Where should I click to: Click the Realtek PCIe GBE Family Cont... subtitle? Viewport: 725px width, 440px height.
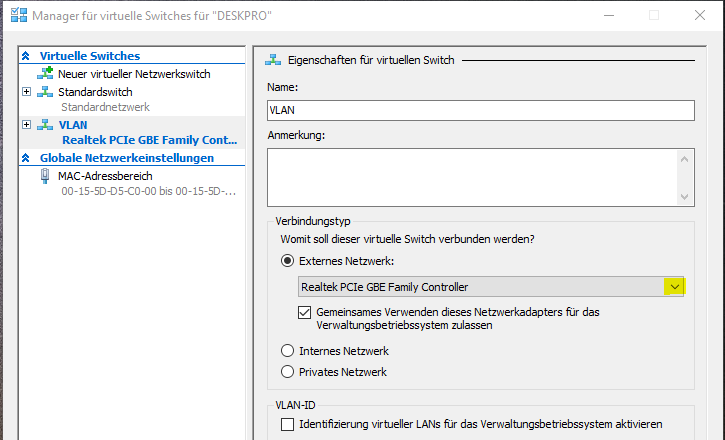[150, 140]
